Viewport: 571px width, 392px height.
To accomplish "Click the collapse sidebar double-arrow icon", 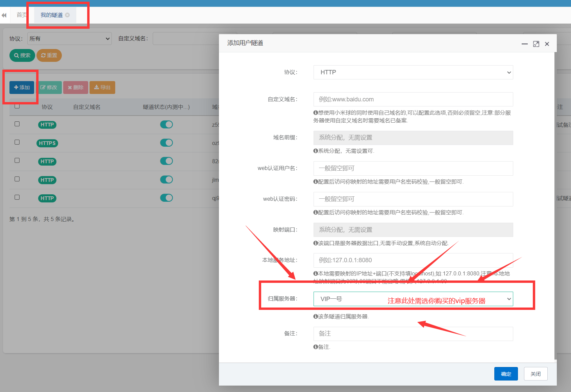I will click(x=4, y=15).
